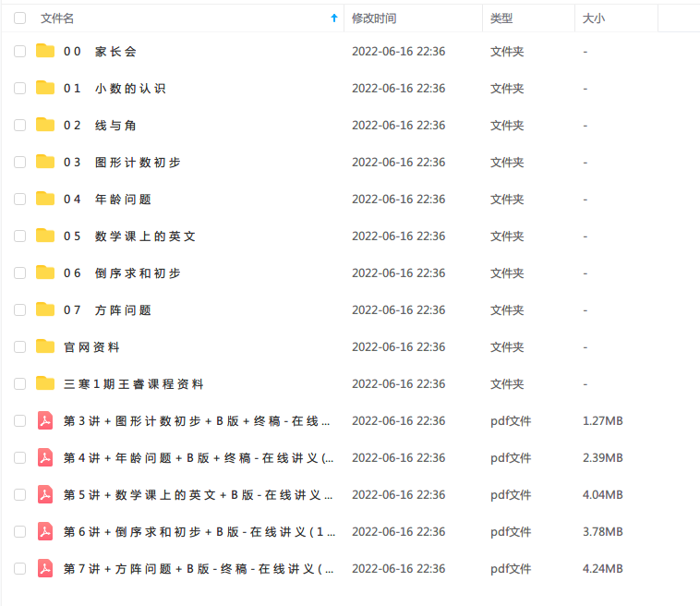700x606 pixels.
Task: Open file 第4讲+年龄问题+B版+终稿
Action: click(199, 458)
